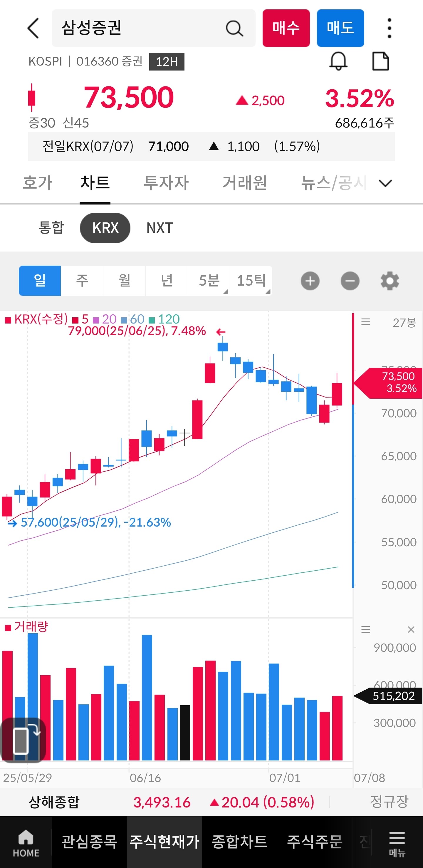The height and width of the screenshot is (868, 423).
Task: Tap the 12H badge
Action: (x=167, y=62)
